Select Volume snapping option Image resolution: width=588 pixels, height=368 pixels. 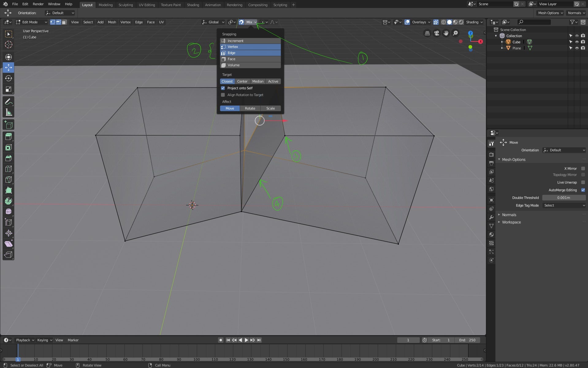pyautogui.click(x=250, y=65)
